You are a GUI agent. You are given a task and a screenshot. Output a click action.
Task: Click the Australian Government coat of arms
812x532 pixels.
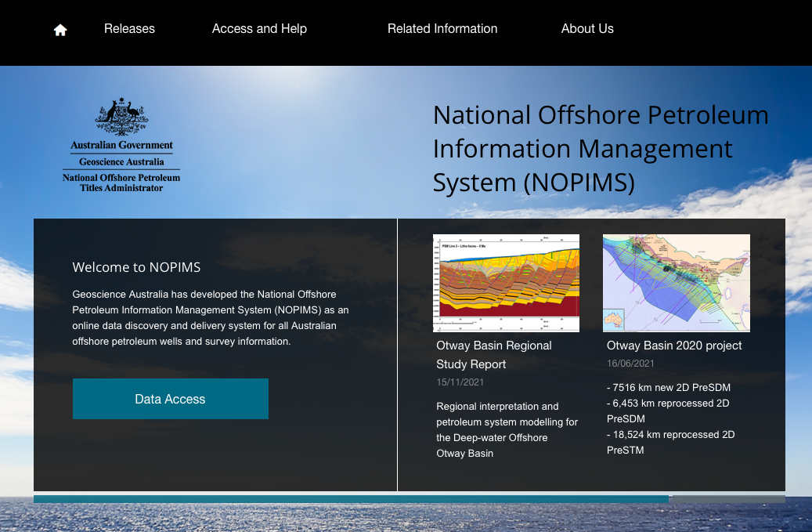tap(121, 118)
